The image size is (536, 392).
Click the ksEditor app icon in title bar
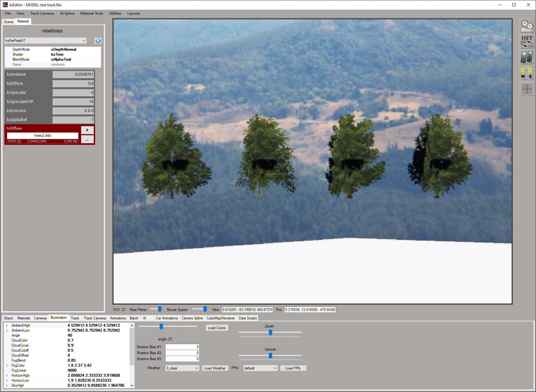[5, 5]
